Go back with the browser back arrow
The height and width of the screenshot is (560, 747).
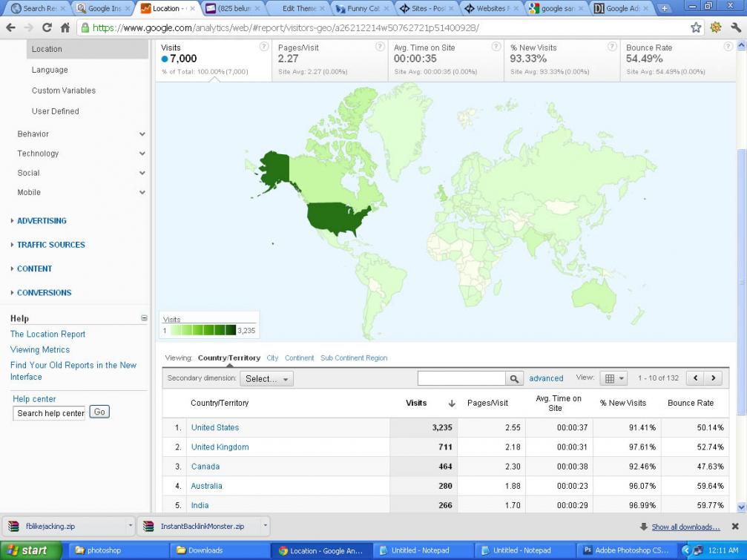10,27
